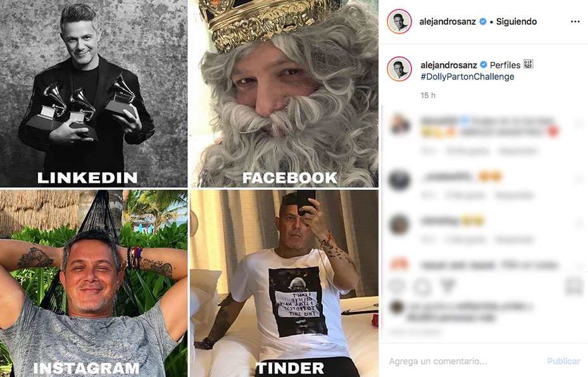Click the LINKEDIN photo with Grammy trophies
588x377 pixels.
point(94,94)
